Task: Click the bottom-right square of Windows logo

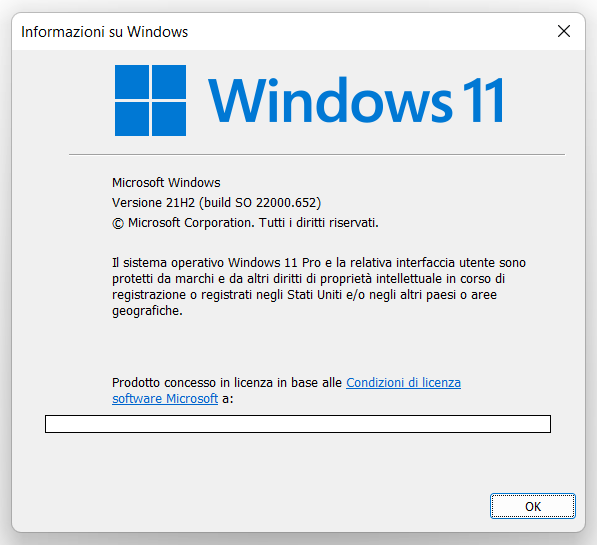Action: pos(169,119)
